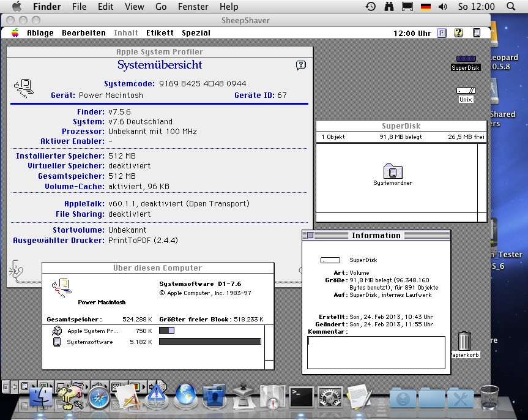Select the SuperDisk volume on classic desktop

[466, 63]
